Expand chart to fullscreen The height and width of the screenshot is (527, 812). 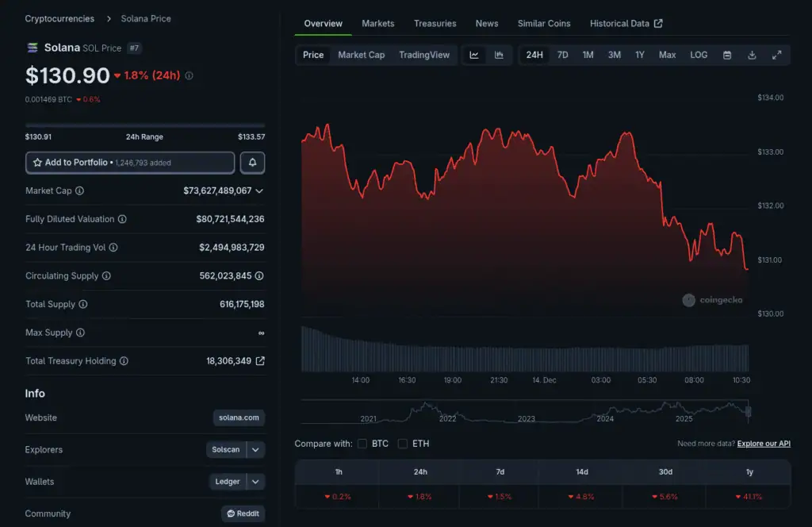(776, 56)
